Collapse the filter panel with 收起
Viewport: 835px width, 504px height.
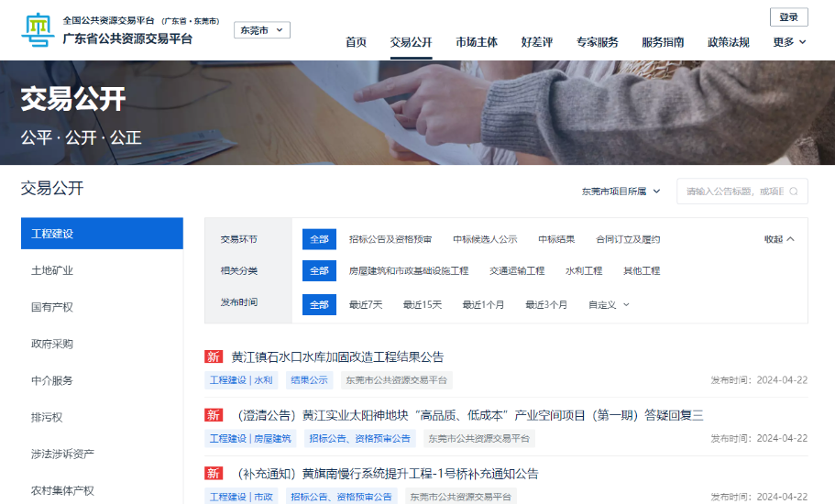[x=779, y=239]
